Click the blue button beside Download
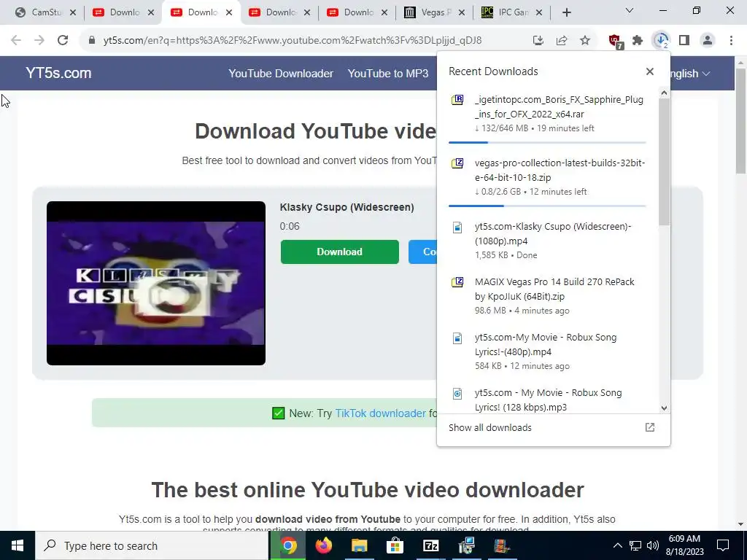747x560 pixels. pos(422,252)
